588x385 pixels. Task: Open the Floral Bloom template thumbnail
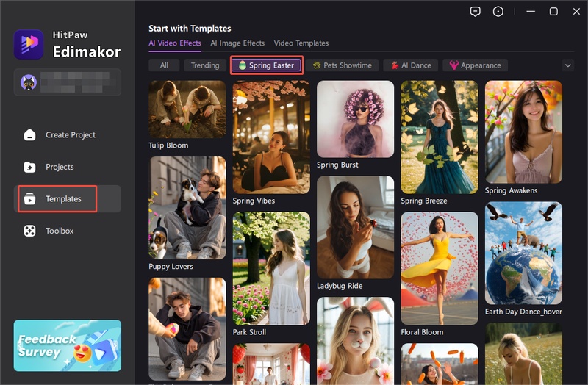pos(439,268)
